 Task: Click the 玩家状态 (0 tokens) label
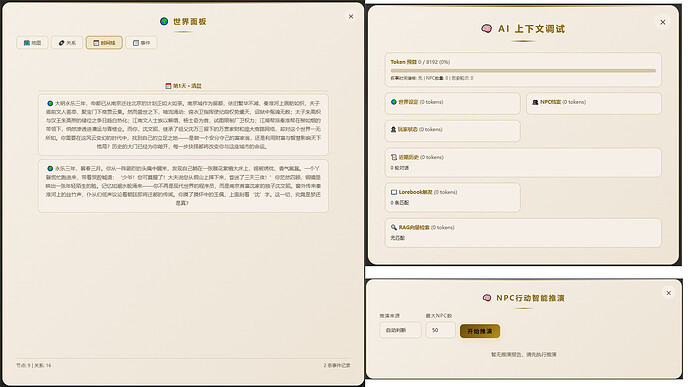420,129
